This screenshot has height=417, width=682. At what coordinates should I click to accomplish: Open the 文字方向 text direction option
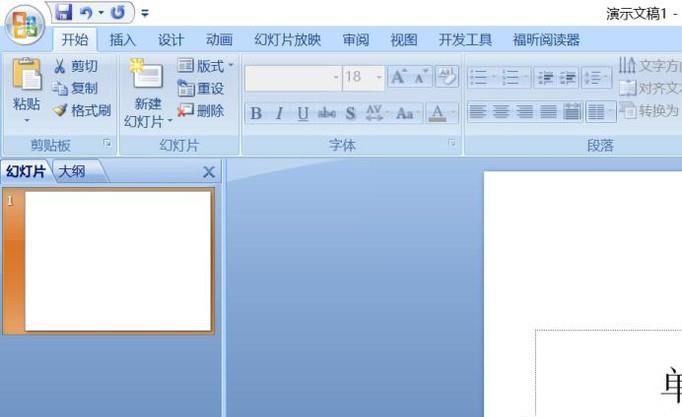click(x=650, y=66)
